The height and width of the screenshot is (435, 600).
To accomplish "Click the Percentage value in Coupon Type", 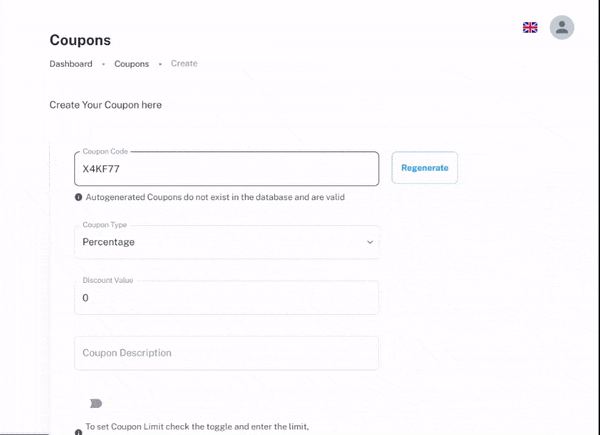I will click(x=108, y=242).
